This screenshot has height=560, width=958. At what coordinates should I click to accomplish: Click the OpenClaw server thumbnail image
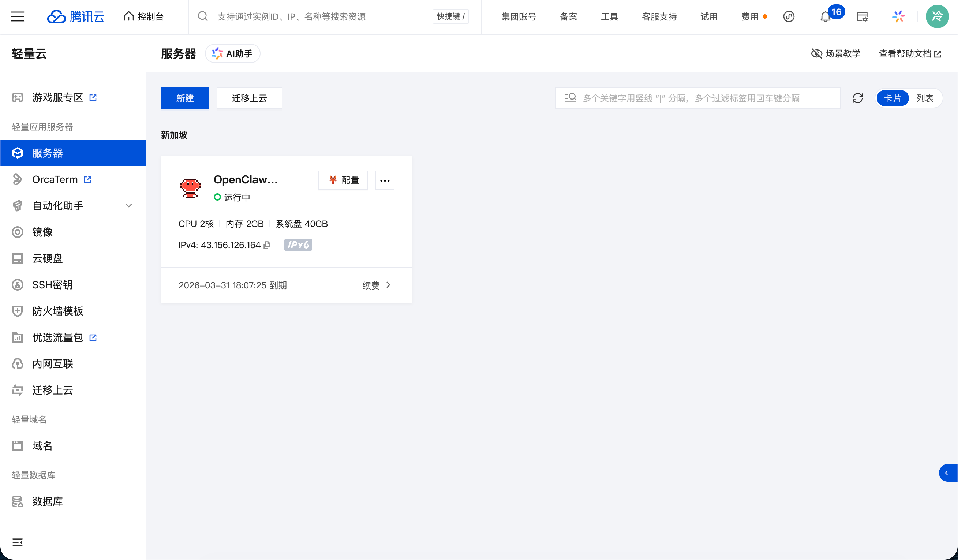tap(190, 188)
